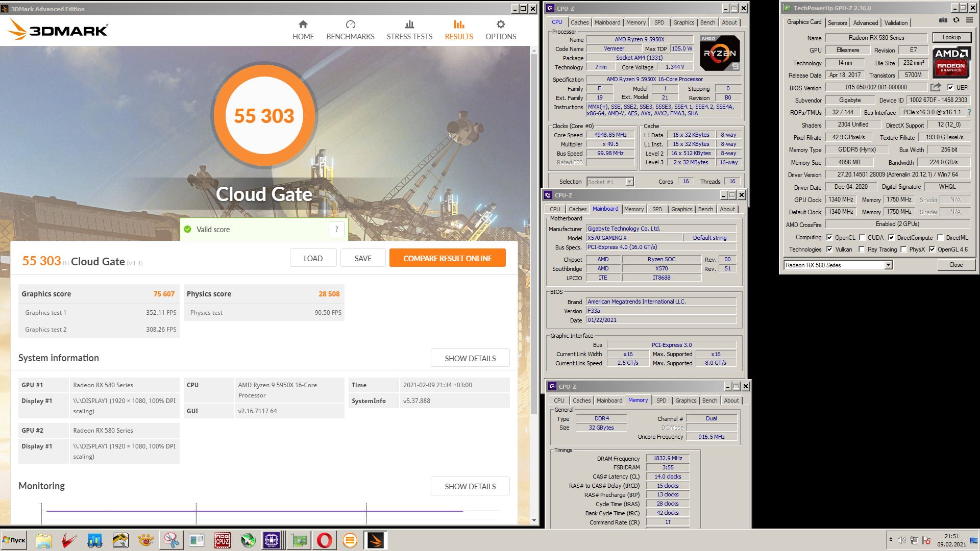The width and height of the screenshot is (980, 551).
Task: Switch to the Sensors tab in GPU-Z
Action: [837, 22]
